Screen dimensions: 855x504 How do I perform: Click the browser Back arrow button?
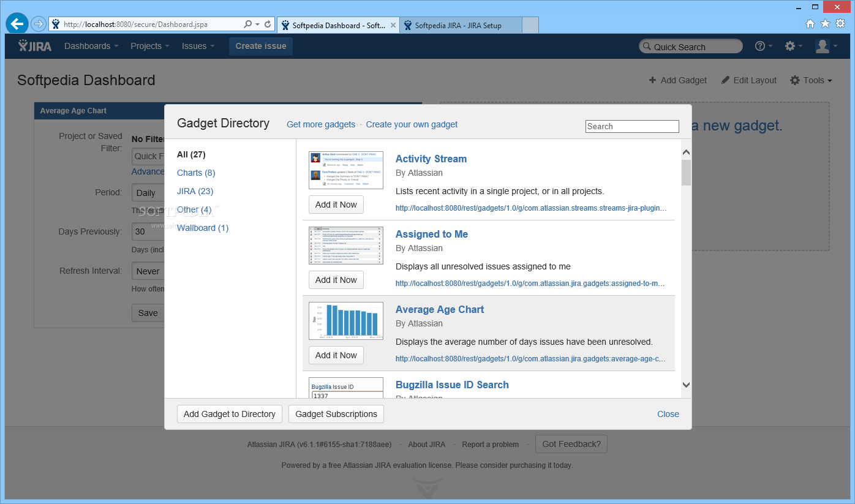pos(17,24)
